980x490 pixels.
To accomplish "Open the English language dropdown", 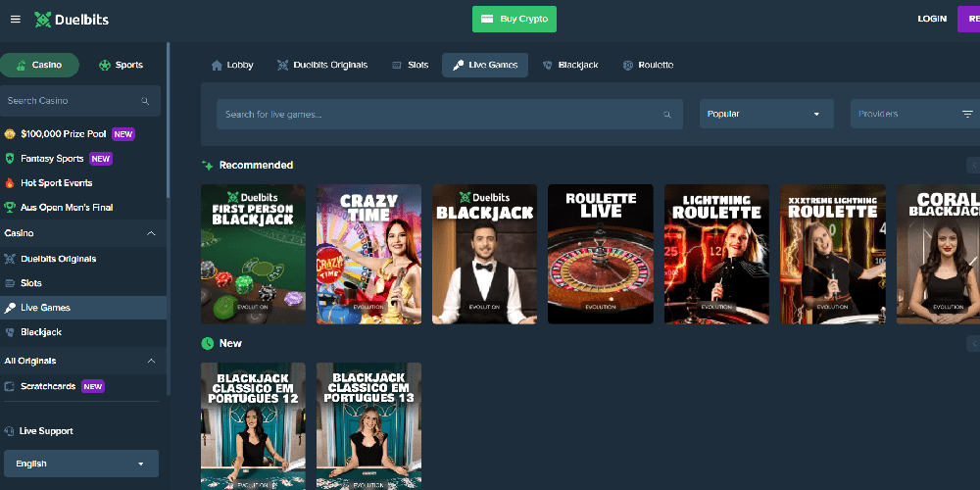I will click(80, 464).
